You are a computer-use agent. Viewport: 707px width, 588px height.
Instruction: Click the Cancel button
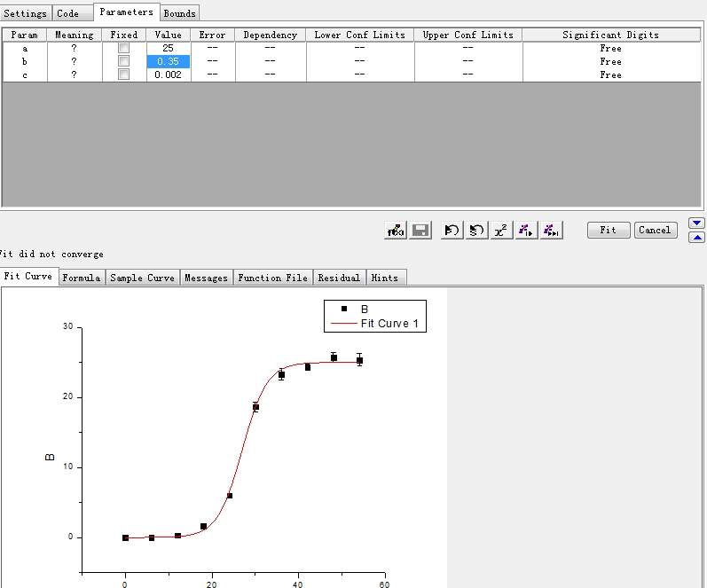click(x=656, y=230)
